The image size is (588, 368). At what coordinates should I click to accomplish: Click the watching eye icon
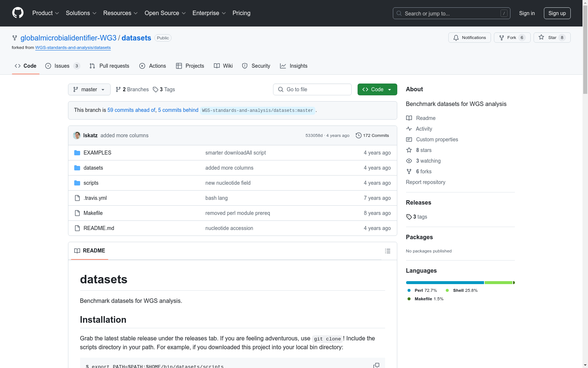(x=409, y=161)
